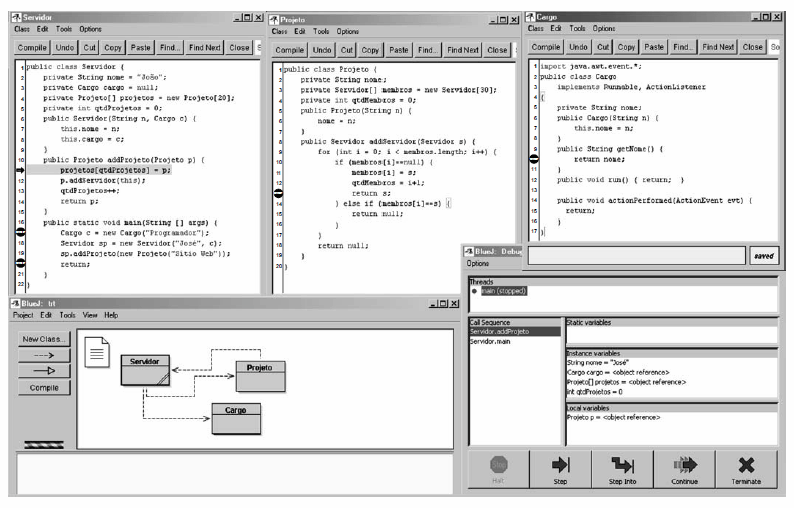Click the Terminate debugger button

pyautogui.click(x=746, y=469)
